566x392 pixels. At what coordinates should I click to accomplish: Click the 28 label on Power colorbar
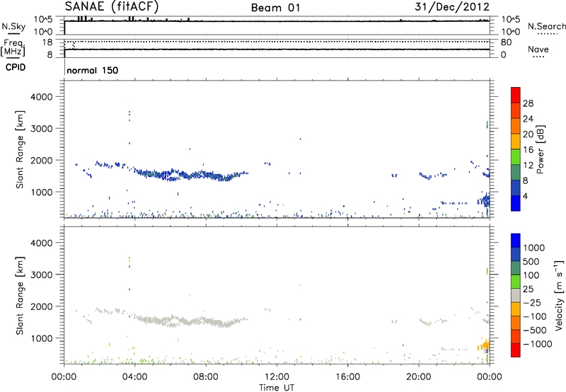click(528, 103)
